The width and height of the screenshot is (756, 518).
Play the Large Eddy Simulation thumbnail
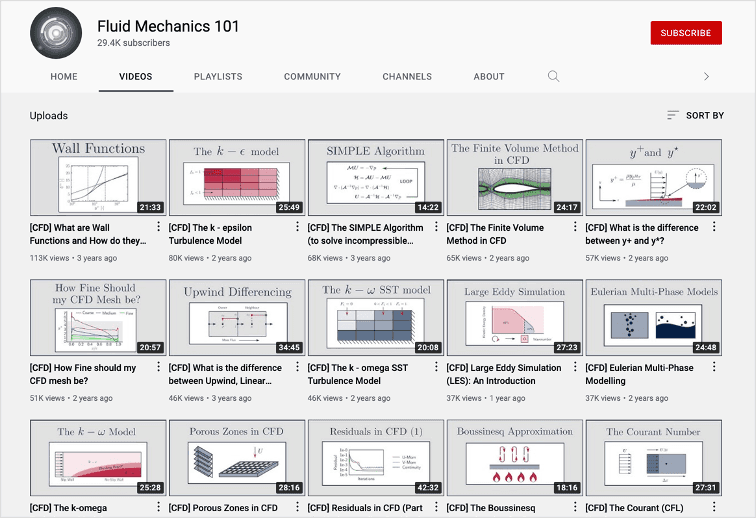pyautogui.click(x=514, y=317)
